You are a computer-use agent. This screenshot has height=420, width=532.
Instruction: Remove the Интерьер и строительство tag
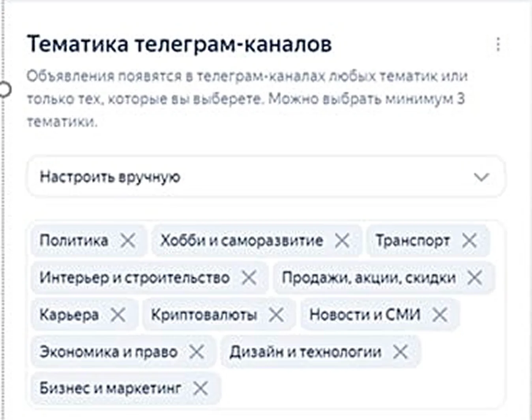point(249,277)
